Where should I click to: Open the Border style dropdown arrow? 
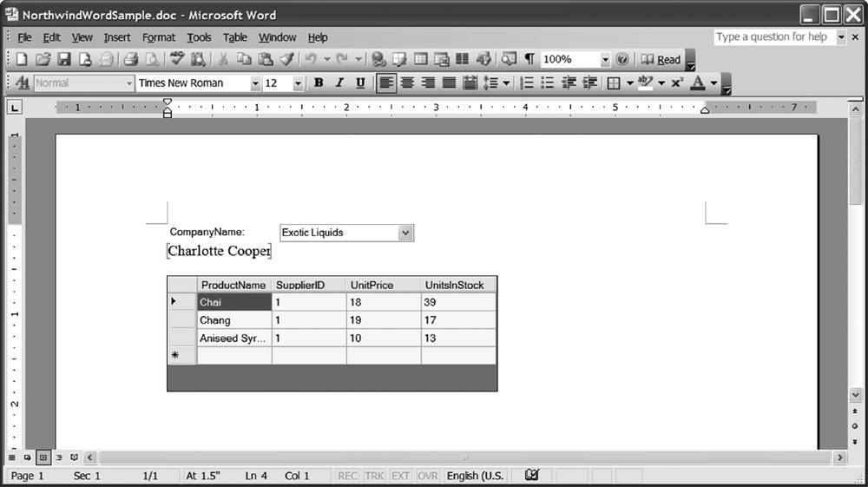[630, 83]
